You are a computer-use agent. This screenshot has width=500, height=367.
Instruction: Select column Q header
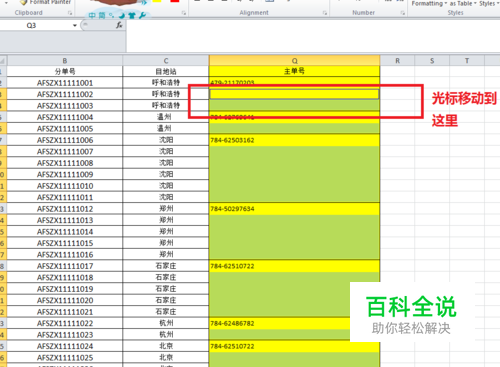pyautogui.click(x=294, y=61)
